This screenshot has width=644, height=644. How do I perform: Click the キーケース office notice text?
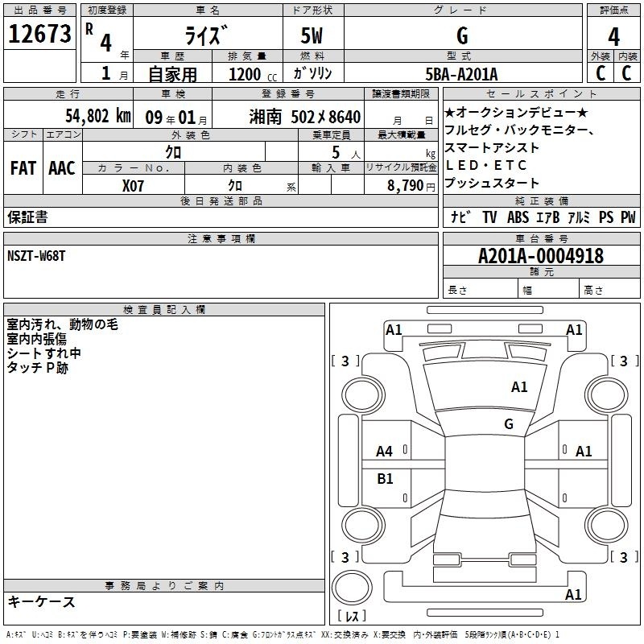click(x=41, y=601)
